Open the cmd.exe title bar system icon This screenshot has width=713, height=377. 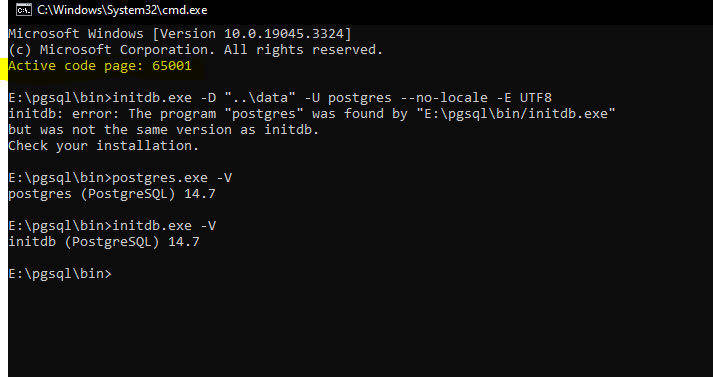pyautogui.click(x=24, y=10)
